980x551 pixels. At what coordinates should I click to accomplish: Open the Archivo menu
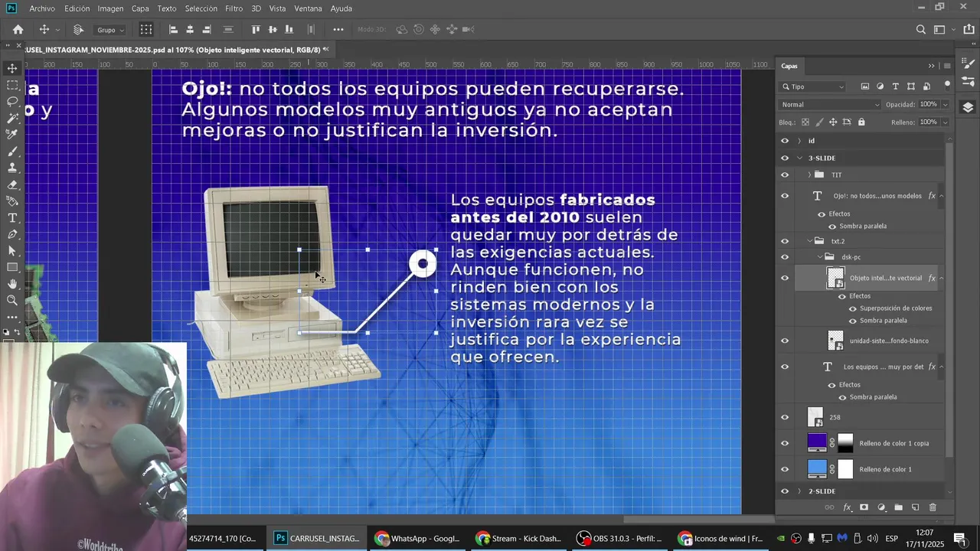coord(42,8)
